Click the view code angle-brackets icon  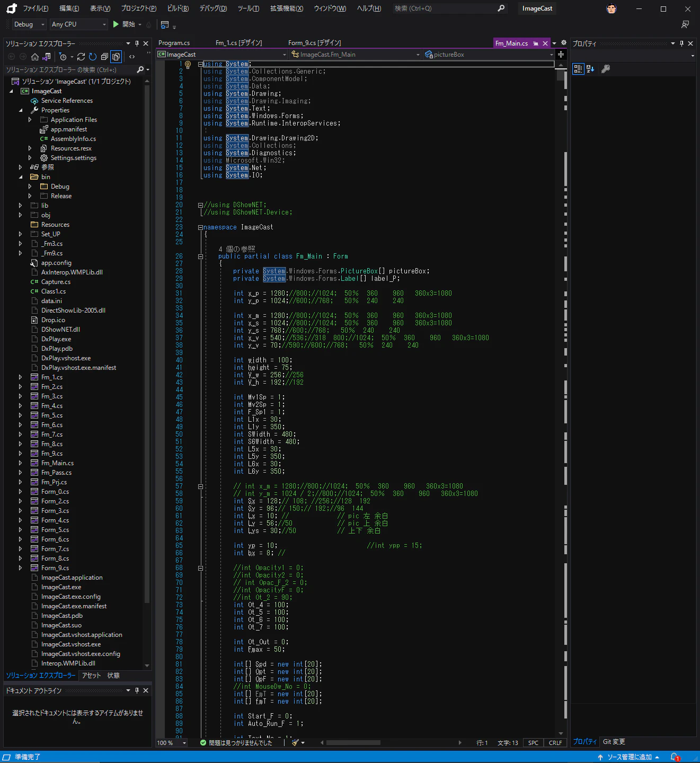(132, 57)
